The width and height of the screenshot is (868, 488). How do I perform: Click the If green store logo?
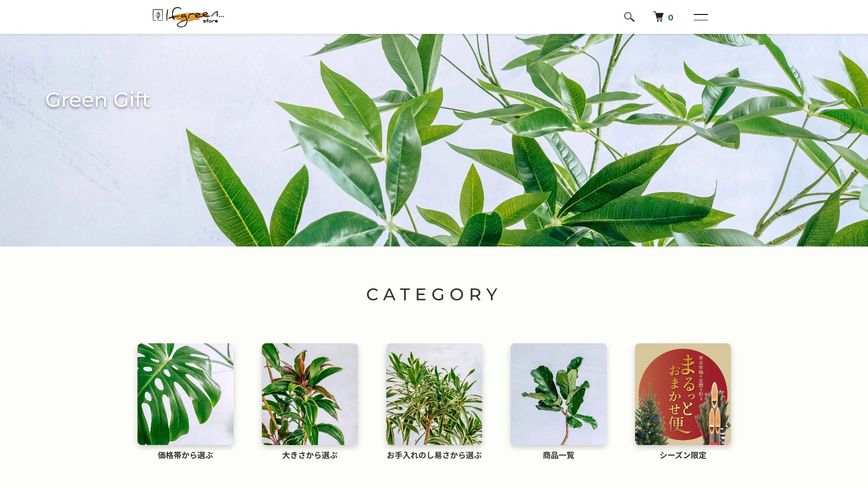(188, 17)
